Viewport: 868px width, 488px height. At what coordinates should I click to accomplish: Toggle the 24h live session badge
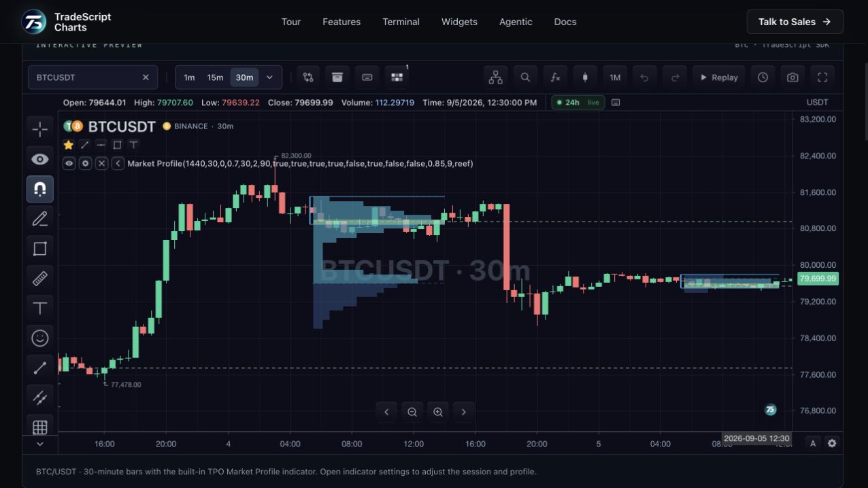[x=578, y=103]
